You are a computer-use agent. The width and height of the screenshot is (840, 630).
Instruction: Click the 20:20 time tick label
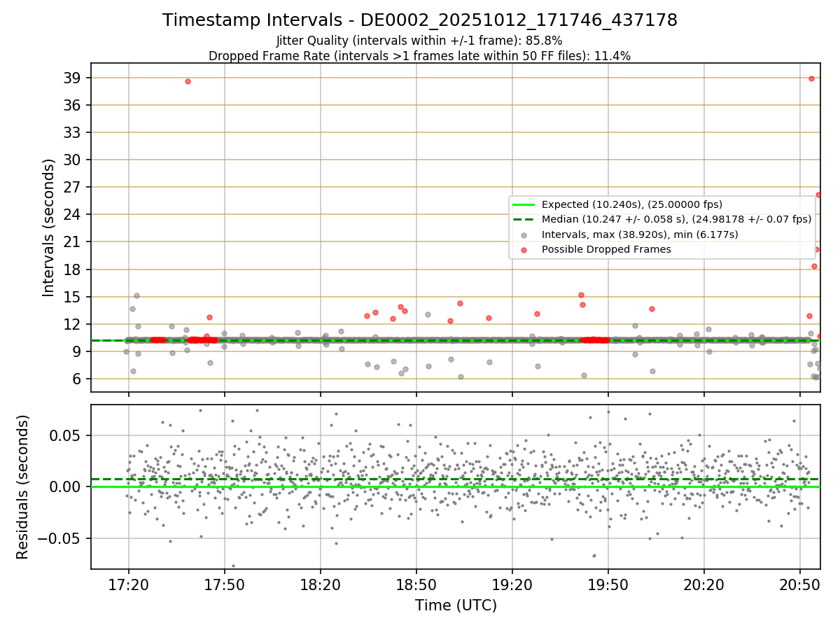(x=703, y=584)
